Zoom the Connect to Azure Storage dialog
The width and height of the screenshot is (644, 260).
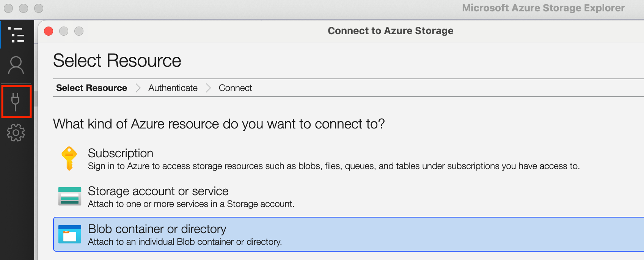(x=79, y=31)
